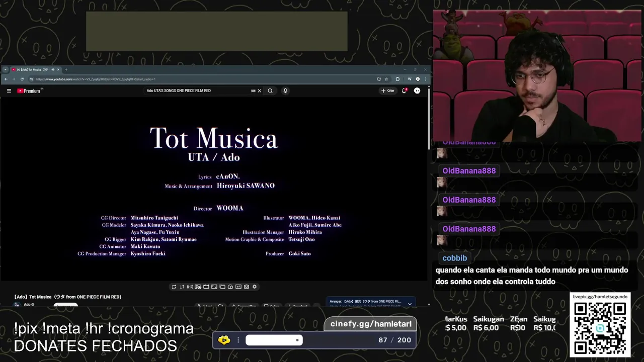Click the DONATES FECHADOS text
Screen dimensions: 644x362
pyautogui.click(x=96, y=346)
